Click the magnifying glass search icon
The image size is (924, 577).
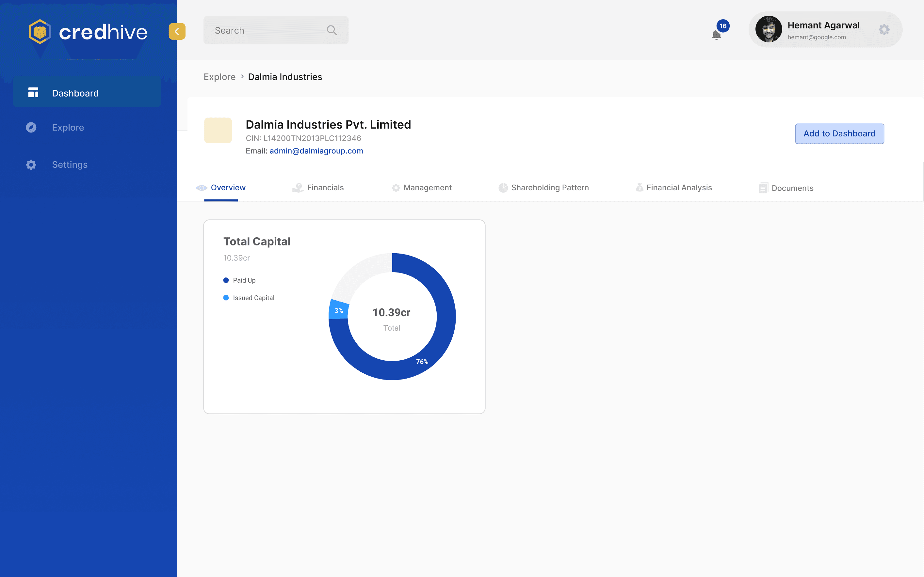tap(332, 30)
